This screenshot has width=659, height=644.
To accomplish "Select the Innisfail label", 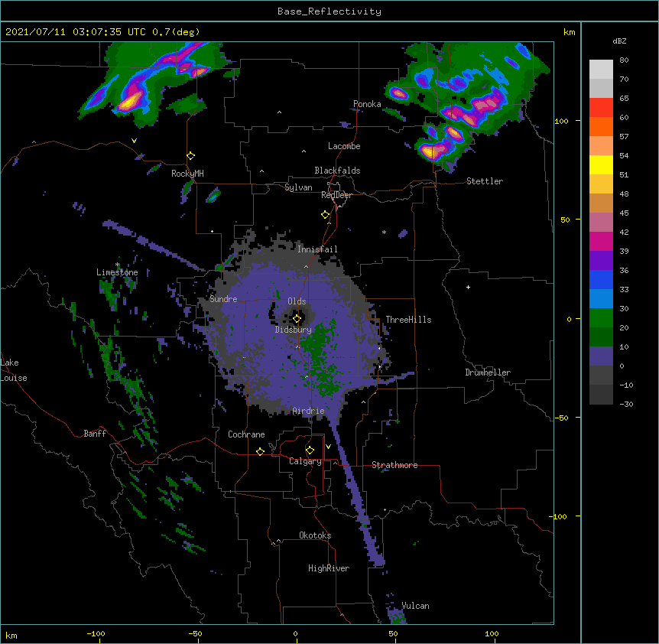I will coord(317,249).
